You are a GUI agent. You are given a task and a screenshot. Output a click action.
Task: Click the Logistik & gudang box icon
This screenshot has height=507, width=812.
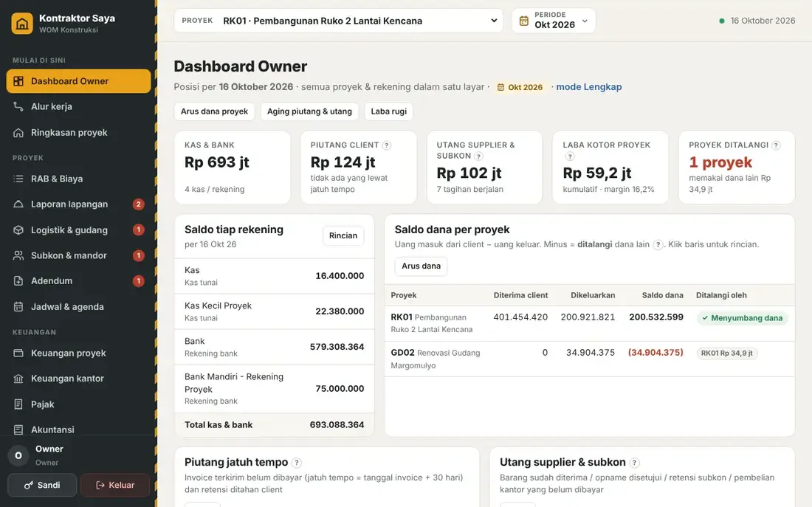click(x=18, y=230)
